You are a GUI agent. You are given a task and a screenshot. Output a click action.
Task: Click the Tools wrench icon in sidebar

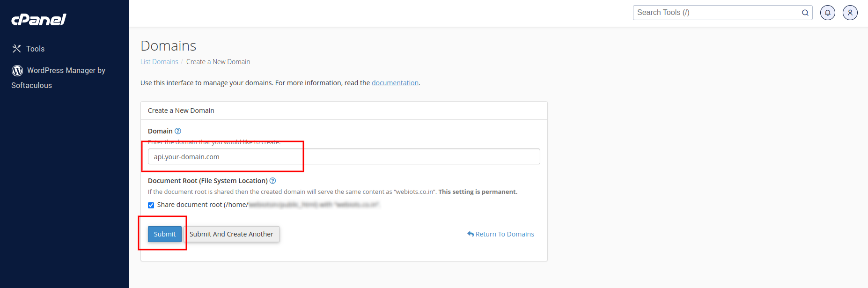click(x=17, y=49)
